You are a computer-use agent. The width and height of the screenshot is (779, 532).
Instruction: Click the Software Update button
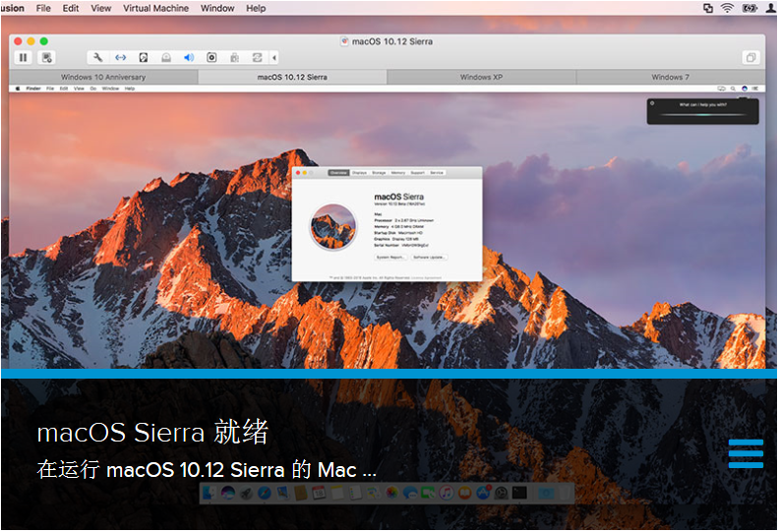click(429, 258)
